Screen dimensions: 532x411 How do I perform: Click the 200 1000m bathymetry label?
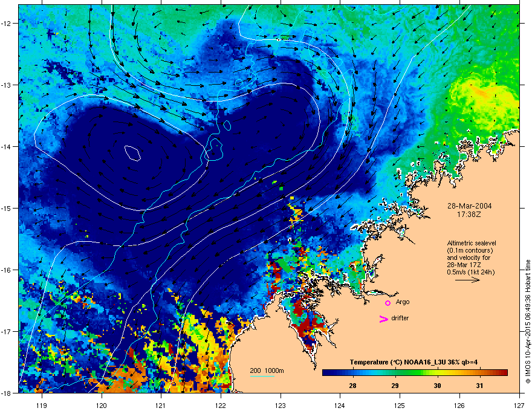coord(267,371)
